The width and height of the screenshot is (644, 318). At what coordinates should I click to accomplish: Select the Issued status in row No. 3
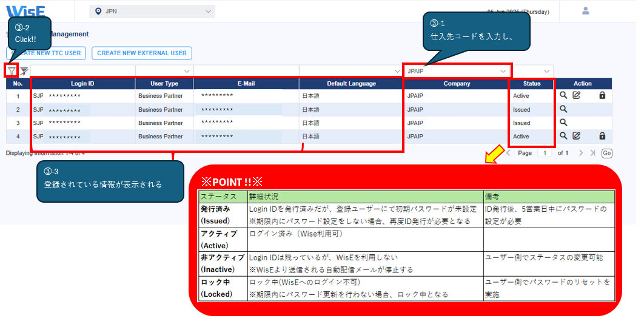[521, 123]
